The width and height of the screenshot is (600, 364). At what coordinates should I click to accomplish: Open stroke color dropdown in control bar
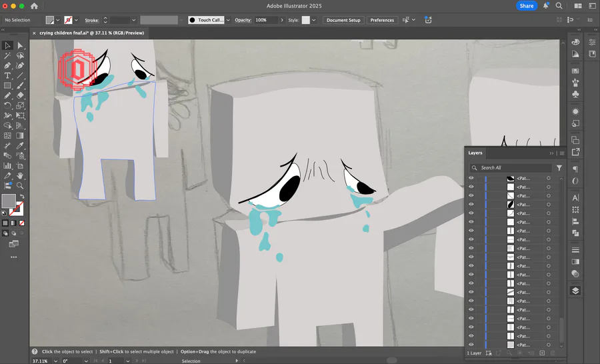[x=76, y=20]
